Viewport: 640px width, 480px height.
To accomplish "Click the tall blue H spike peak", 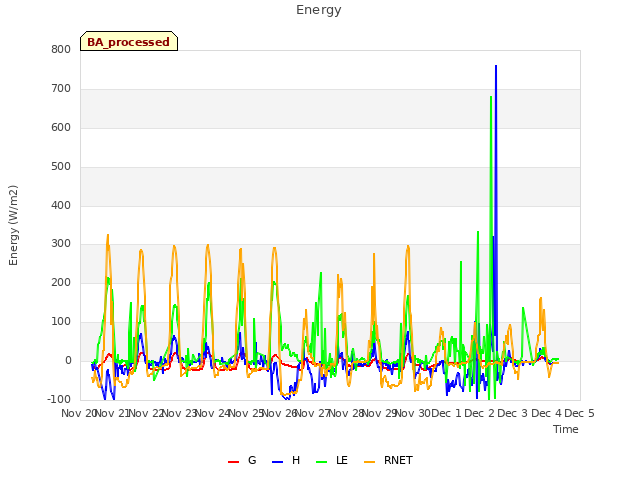I will click(x=496, y=66).
